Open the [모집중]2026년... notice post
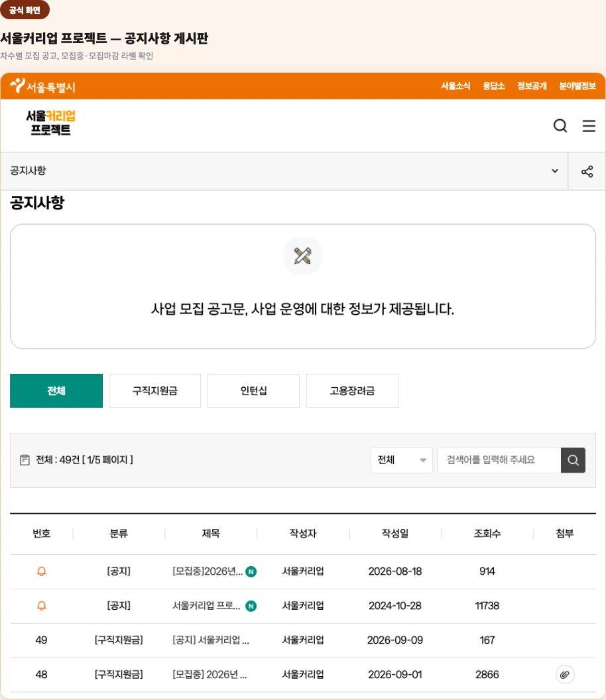This screenshot has width=606, height=700. pyautogui.click(x=208, y=571)
